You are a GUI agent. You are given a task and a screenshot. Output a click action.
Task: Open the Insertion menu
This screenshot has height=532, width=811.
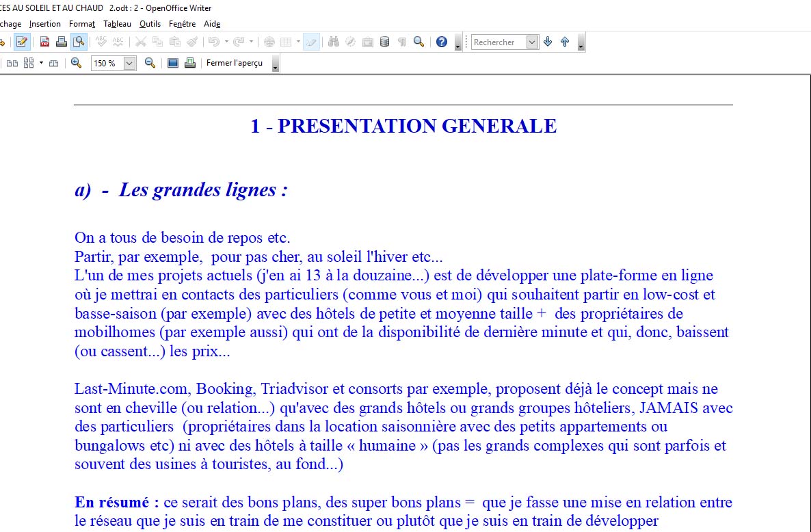(45, 24)
